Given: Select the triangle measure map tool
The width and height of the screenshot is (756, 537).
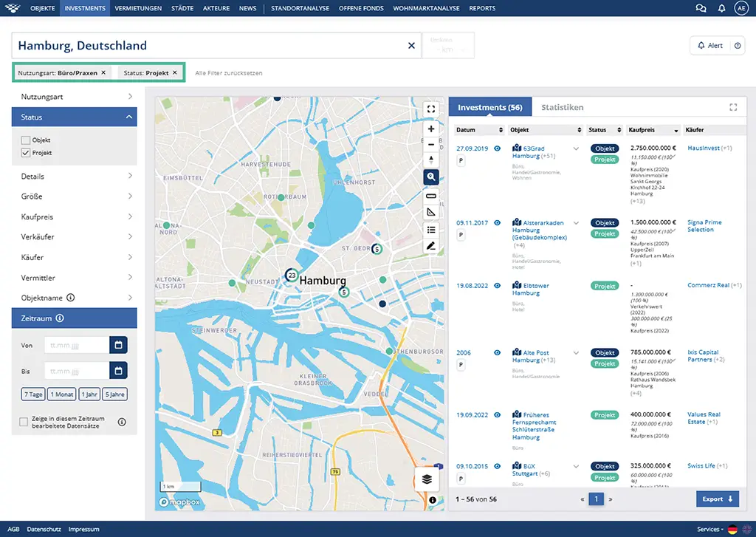Looking at the screenshot, I should click(x=431, y=212).
